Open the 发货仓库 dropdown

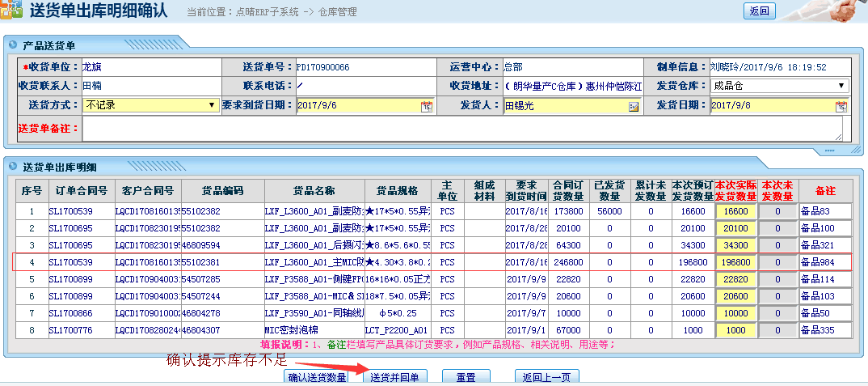tap(841, 86)
